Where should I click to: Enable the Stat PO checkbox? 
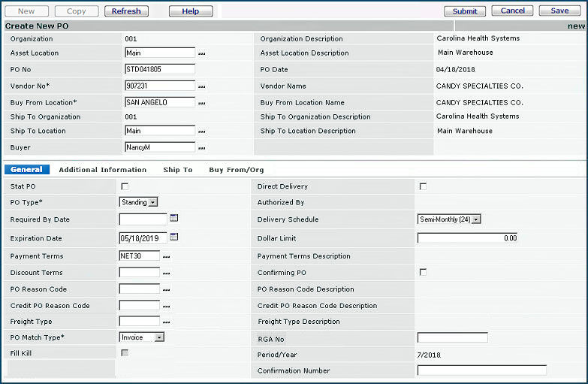pos(125,186)
